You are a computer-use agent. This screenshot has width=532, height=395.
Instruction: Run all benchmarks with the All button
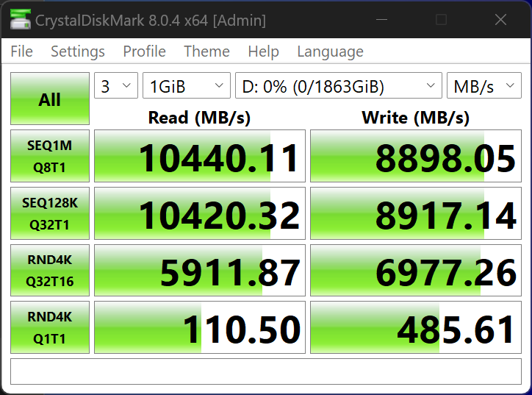50,99
